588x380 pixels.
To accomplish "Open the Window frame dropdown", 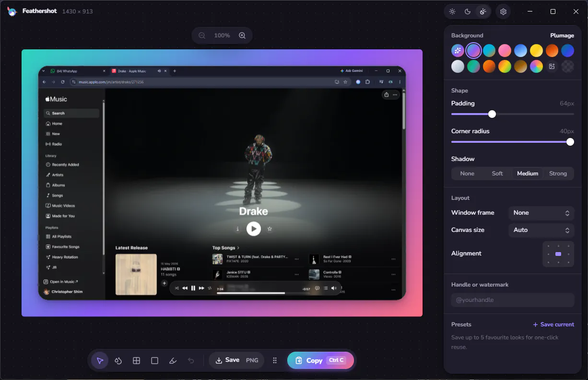I will pos(541,213).
